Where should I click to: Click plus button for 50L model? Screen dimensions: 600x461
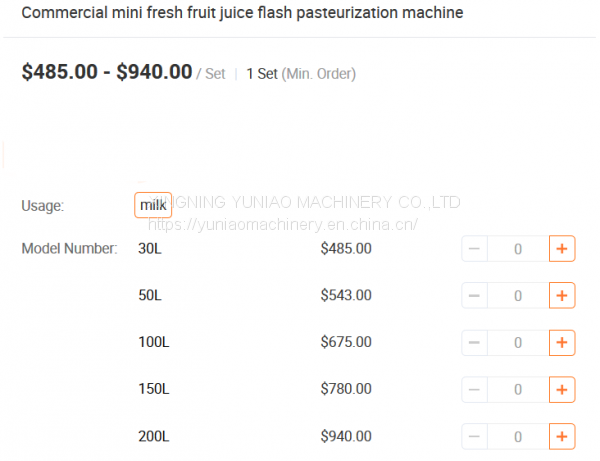click(562, 296)
